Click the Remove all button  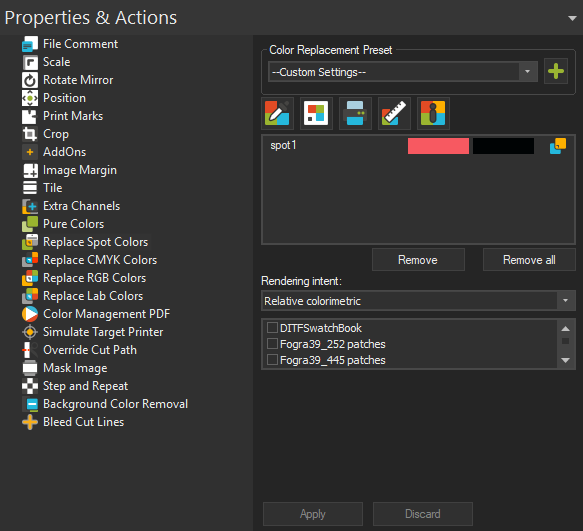(529, 260)
